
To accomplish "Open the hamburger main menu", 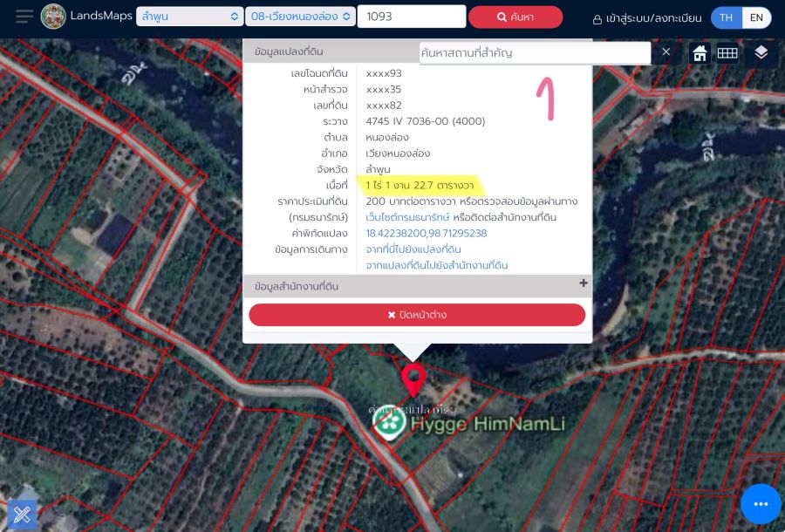I will 24,17.
